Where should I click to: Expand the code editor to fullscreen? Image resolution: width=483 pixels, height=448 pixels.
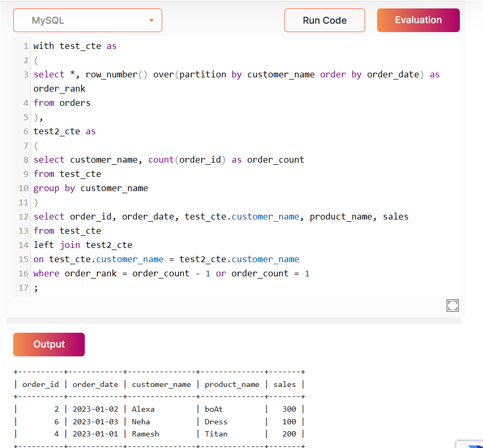[452, 305]
